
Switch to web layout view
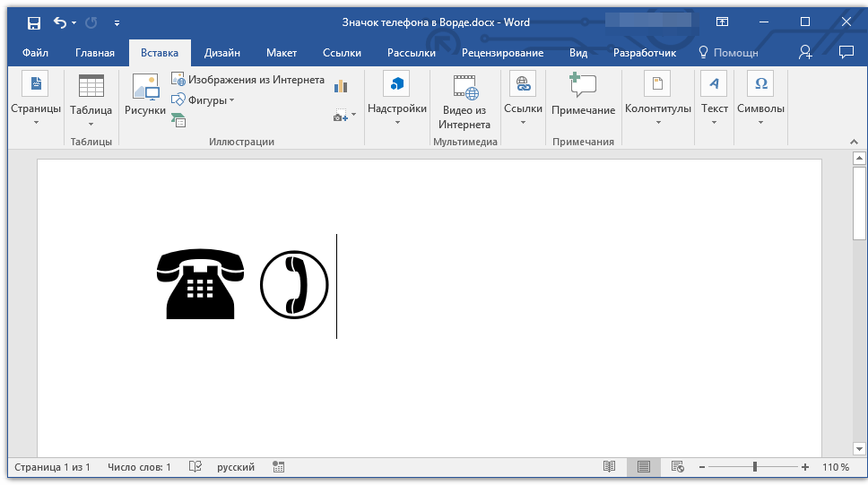point(678,467)
